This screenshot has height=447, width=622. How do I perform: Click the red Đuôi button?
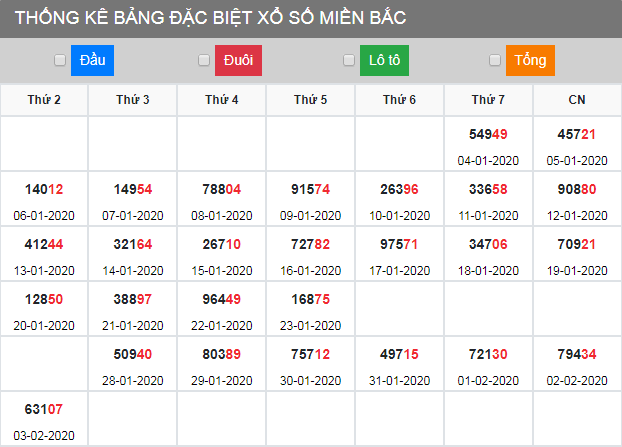point(238,61)
